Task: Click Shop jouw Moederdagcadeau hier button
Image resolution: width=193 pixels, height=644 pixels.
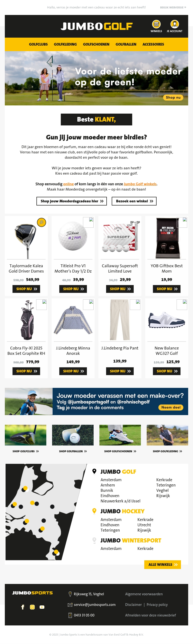Action: [72, 201]
